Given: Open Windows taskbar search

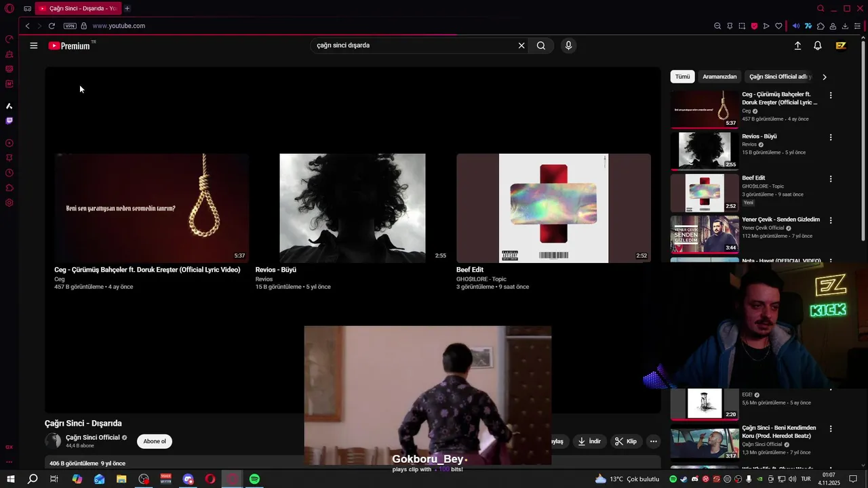Looking at the screenshot, I should click(x=32, y=479).
